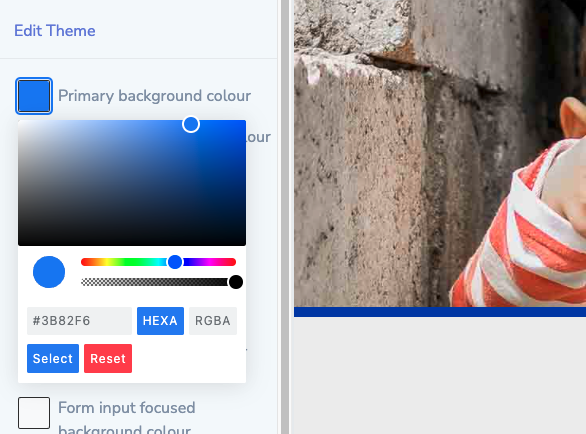Click the stone wall preview image

[440, 153]
